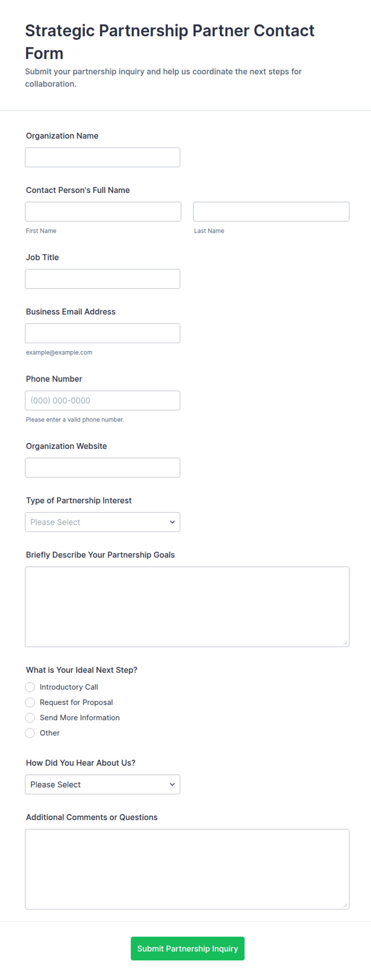Click the chevron arrow on the Hear About Us select

point(172,784)
